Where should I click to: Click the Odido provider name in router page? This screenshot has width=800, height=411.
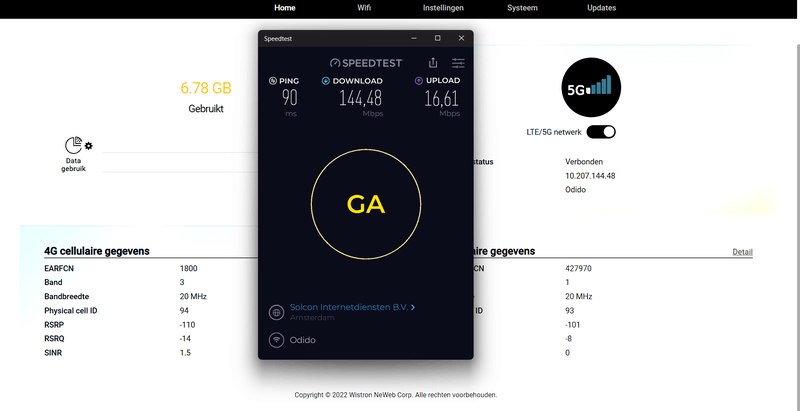click(576, 190)
